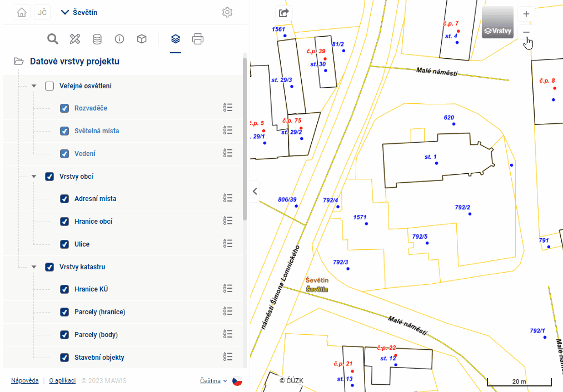Zoom in the map with plus button
The height and width of the screenshot is (392, 563).
[x=526, y=14]
